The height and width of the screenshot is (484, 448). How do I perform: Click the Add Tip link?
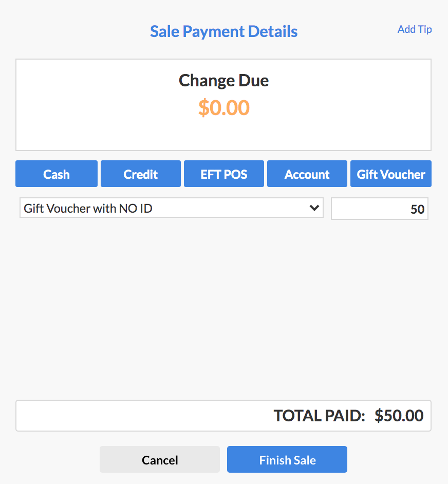point(414,29)
